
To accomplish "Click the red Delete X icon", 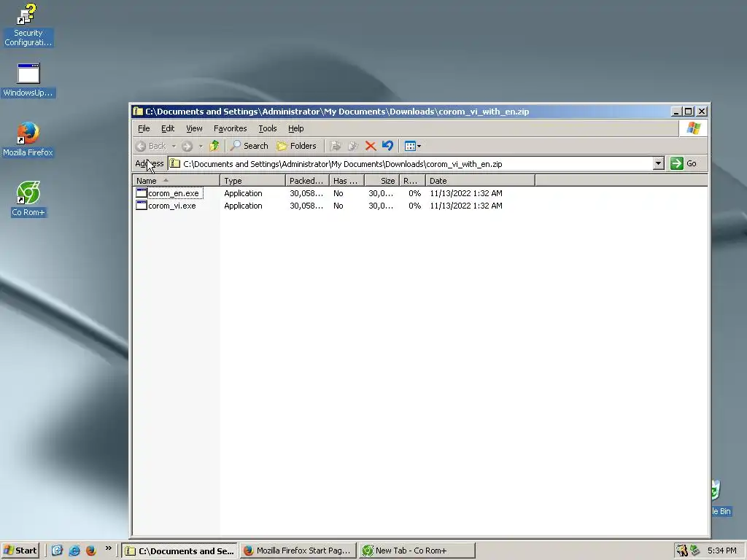I will [x=371, y=146].
